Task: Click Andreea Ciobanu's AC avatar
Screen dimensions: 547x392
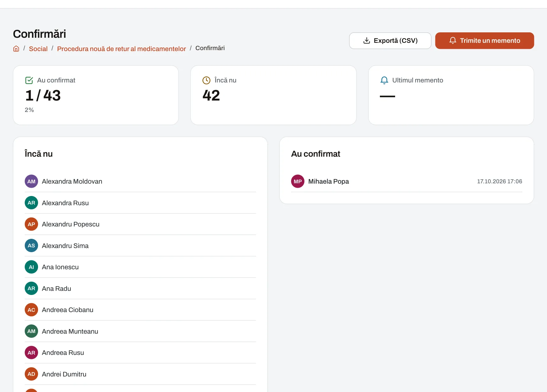Action: tap(31, 310)
